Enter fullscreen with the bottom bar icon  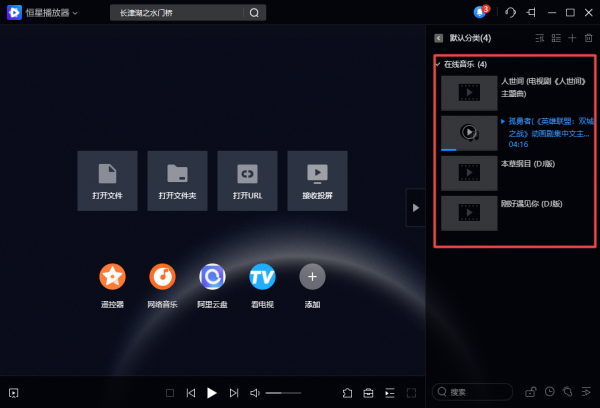pyautogui.click(x=411, y=393)
